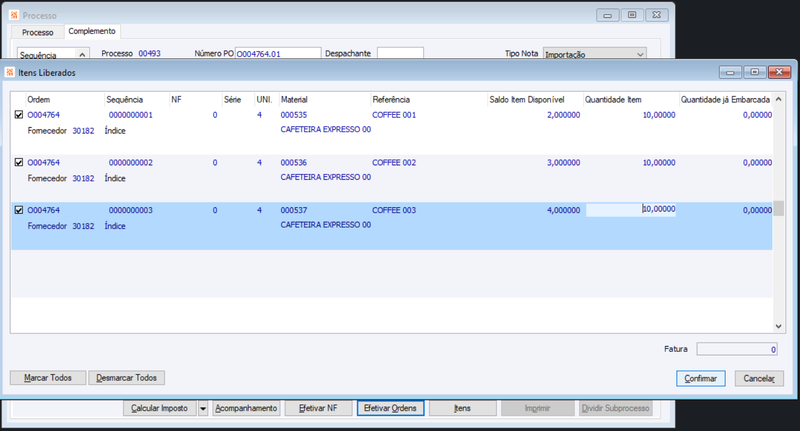The image size is (800, 431).
Task: Click the grid scroll up arrow
Action: point(779,99)
